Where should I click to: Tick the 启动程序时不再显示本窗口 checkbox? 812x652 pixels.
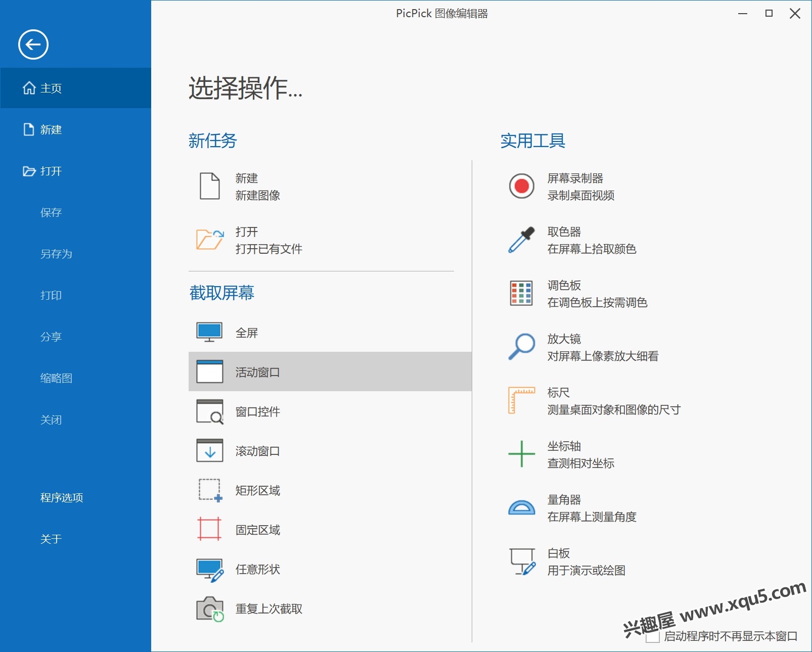[x=653, y=636]
